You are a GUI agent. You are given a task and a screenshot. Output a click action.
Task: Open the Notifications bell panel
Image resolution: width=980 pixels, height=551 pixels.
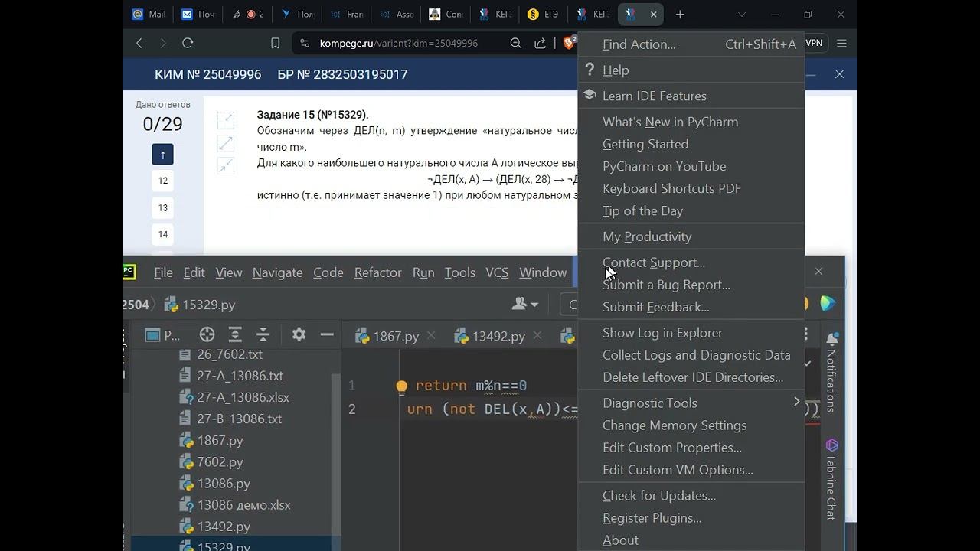click(x=832, y=338)
